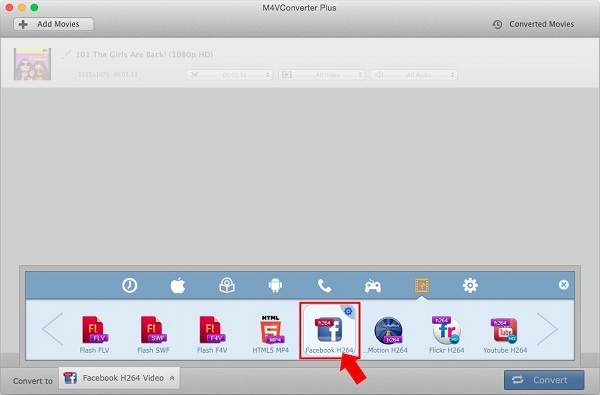This screenshot has width=600, height=395.
Task: Switch to the Apple devices tab
Action: point(178,286)
